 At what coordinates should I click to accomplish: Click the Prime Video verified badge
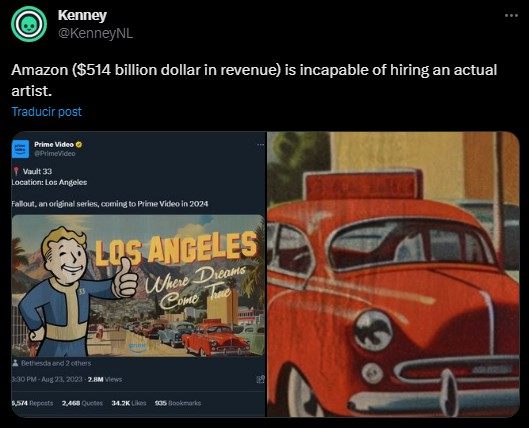(79, 144)
